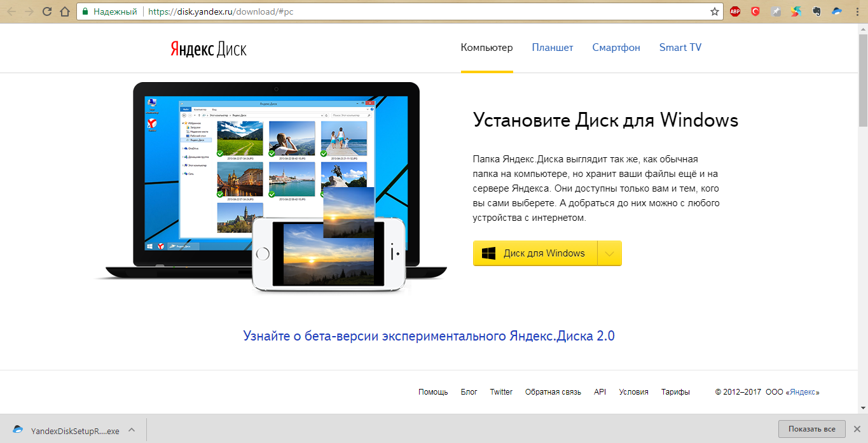This screenshot has height=443, width=868.
Task: Click the Надежный secure site label
Action: pos(115,11)
